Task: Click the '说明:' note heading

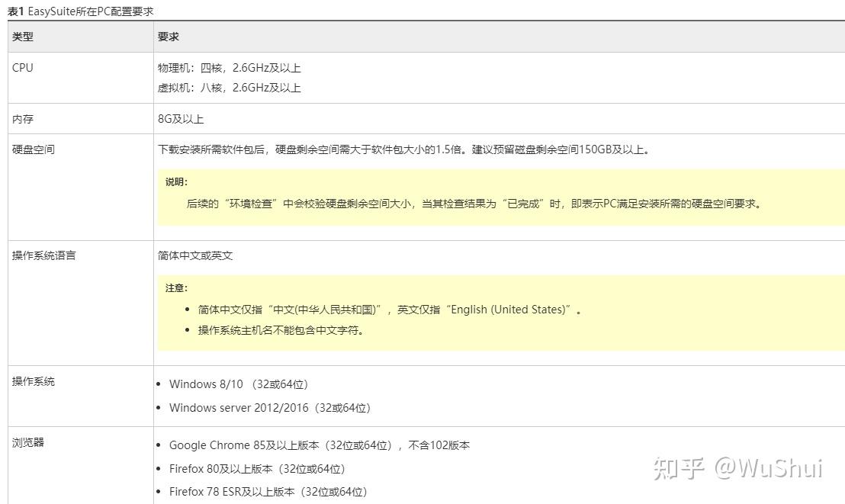Action: [x=176, y=182]
